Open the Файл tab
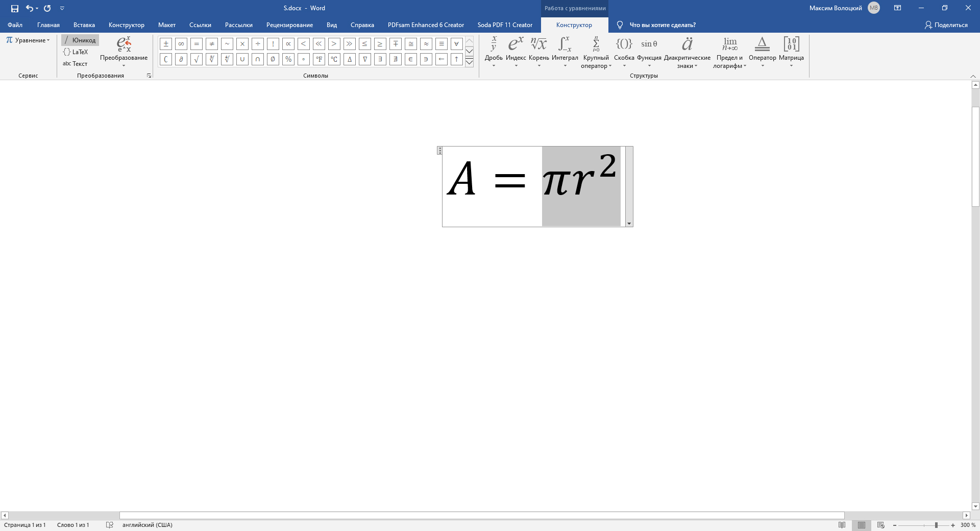 pos(15,25)
